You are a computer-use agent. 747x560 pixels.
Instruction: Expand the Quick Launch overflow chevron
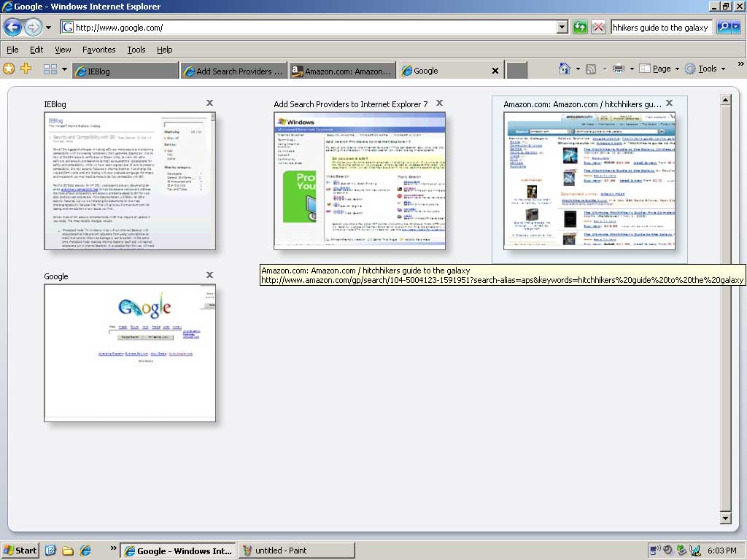click(113, 548)
